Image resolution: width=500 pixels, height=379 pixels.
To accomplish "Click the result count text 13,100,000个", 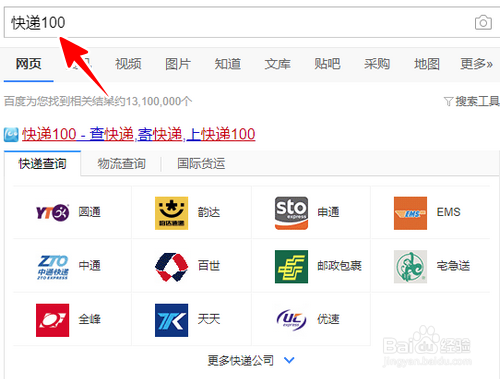I will click(159, 101).
